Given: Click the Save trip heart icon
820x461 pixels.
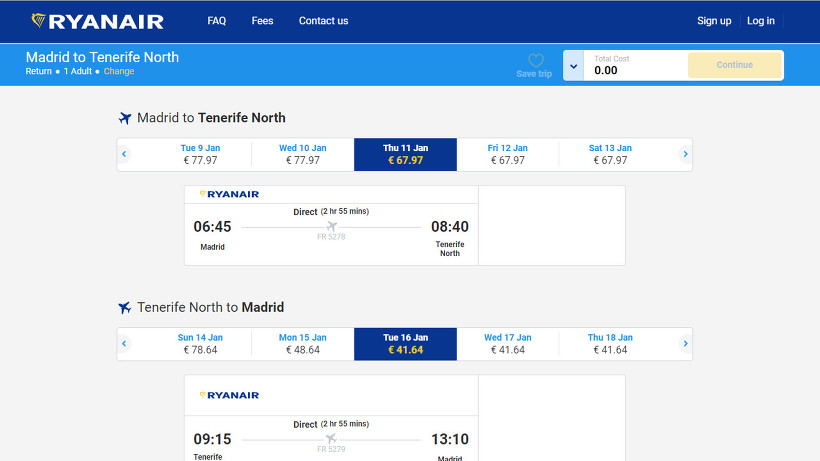Looking at the screenshot, I should [536, 61].
